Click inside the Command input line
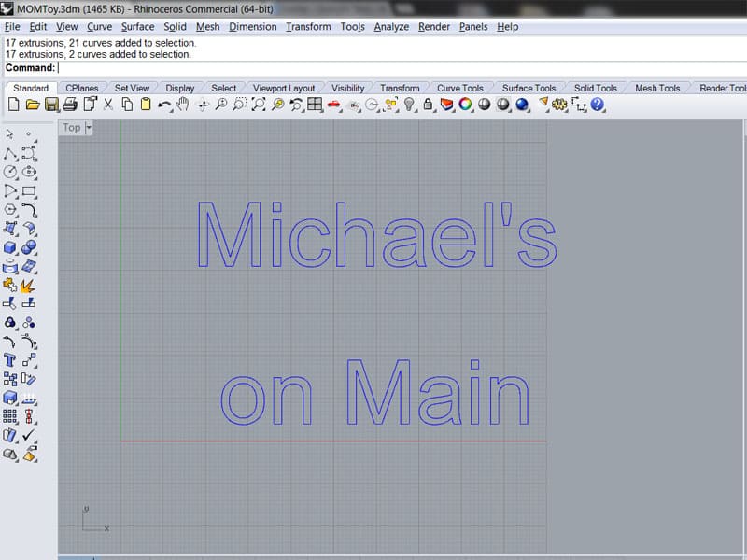 187,67
